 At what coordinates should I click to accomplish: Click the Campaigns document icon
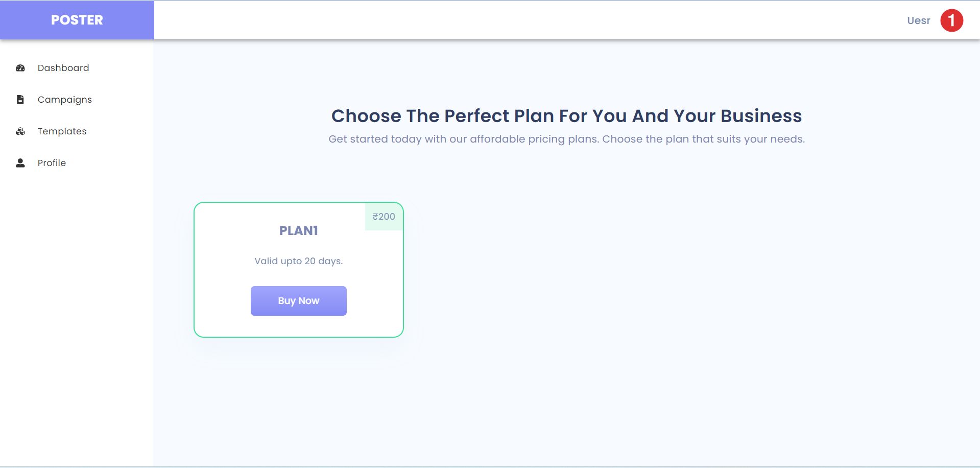(20, 100)
